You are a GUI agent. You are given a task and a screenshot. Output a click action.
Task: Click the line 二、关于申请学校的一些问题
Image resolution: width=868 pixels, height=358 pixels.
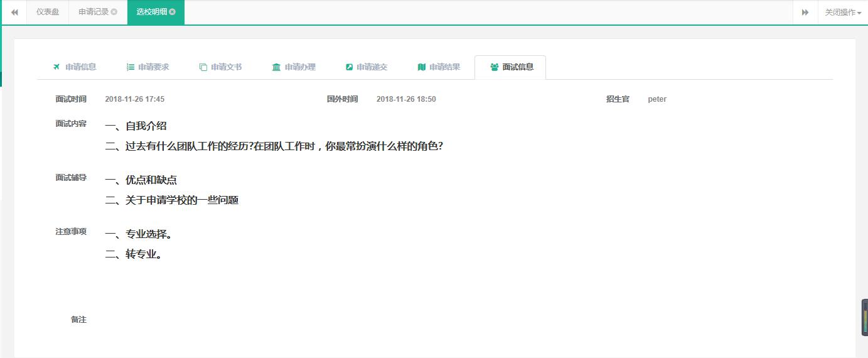[172, 200]
